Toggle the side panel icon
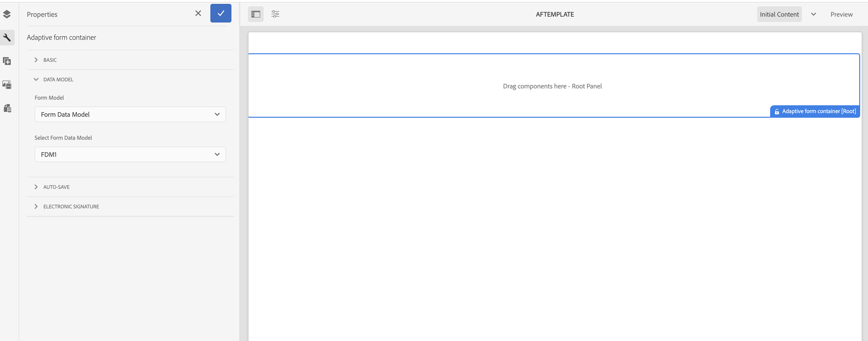868x341 pixels. pos(256,14)
